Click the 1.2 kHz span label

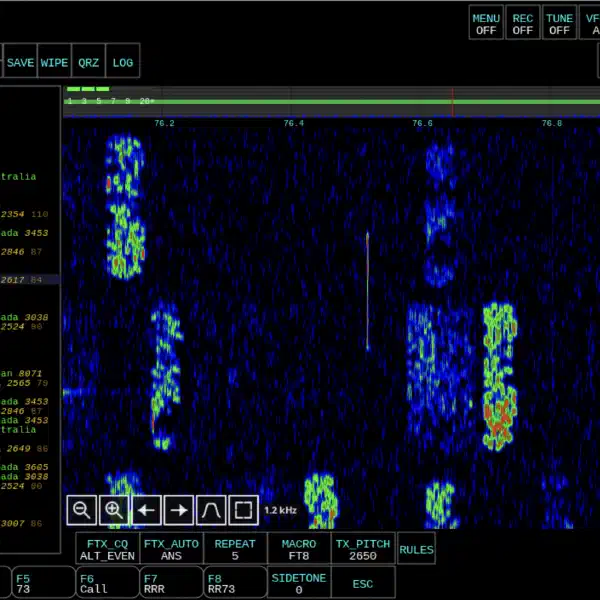pyautogui.click(x=280, y=510)
